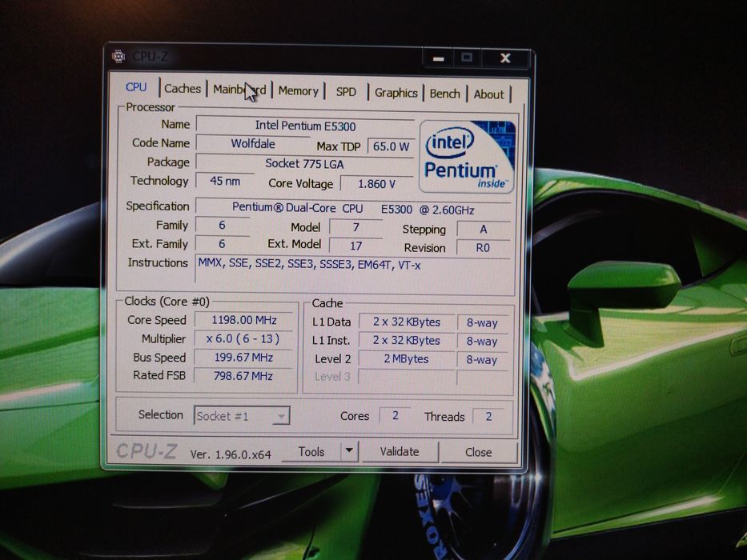Click the CPU-Z app icon in title bar
Image resolution: width=747 pixels, height=560 pixels.
coord(118,56)
